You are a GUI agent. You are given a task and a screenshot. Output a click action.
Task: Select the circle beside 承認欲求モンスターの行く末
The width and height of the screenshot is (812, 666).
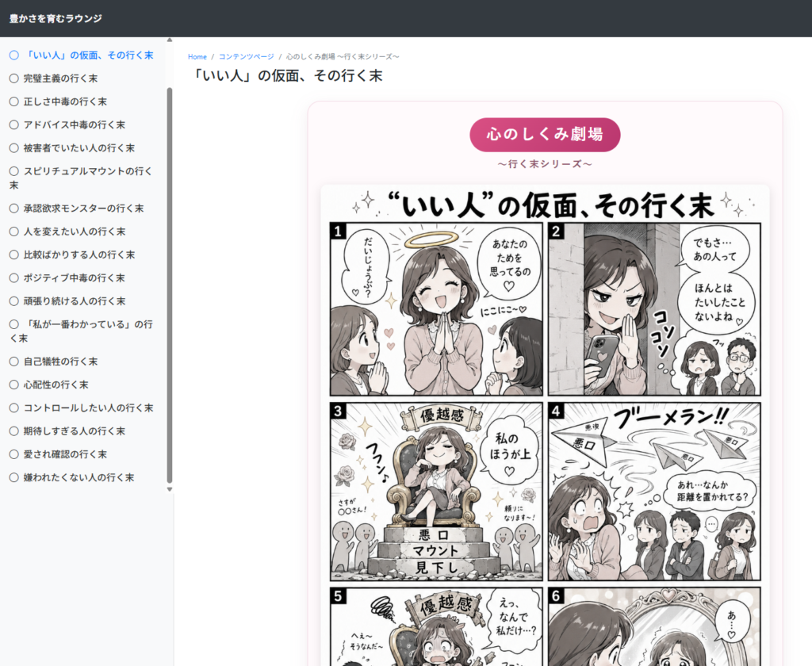tap(14, 209)
